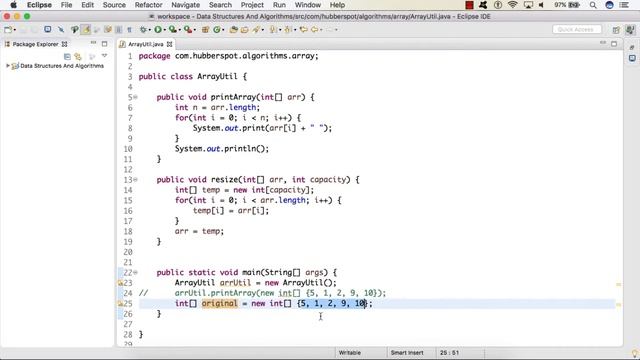Open the Back history dropdown arrow

point(321,30)
